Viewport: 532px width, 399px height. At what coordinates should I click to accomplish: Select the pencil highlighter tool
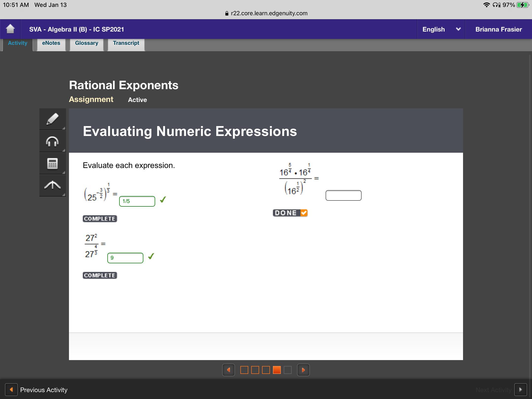tap(52, 119)
